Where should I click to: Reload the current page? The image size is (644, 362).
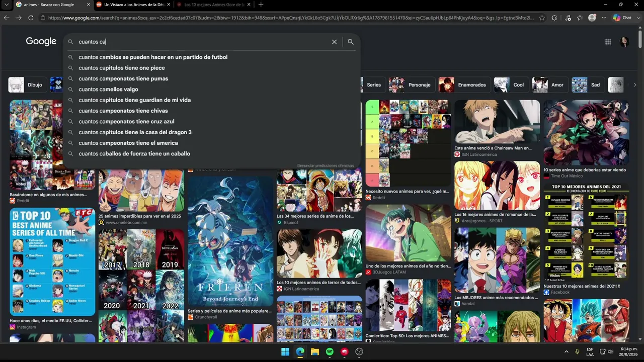[x=31, y=18]
